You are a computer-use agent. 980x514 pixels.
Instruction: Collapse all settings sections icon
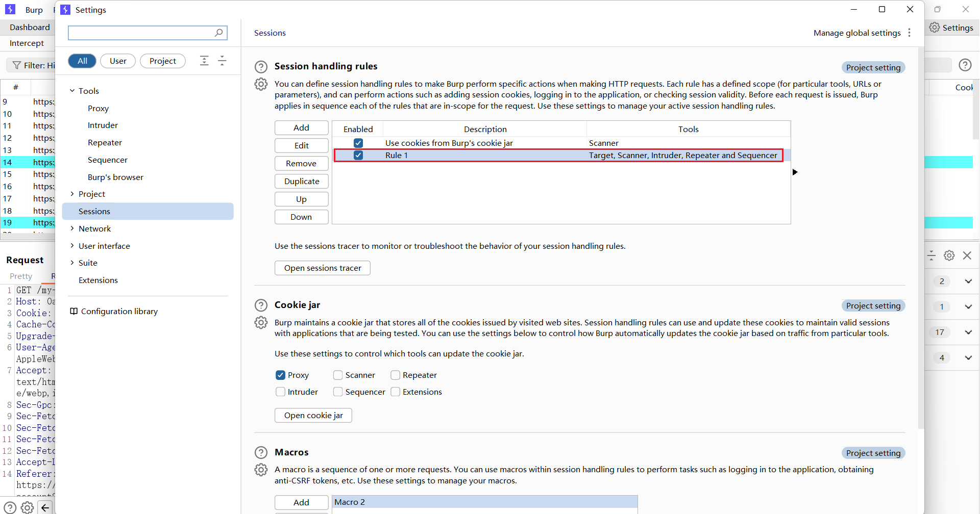point(222,61)
